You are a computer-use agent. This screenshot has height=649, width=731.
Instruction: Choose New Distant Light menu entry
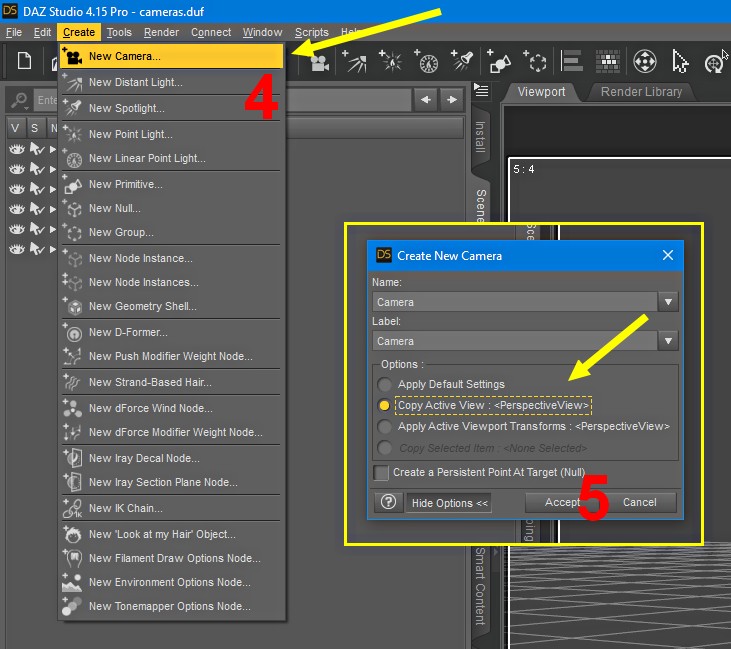[x=172, y=83]
